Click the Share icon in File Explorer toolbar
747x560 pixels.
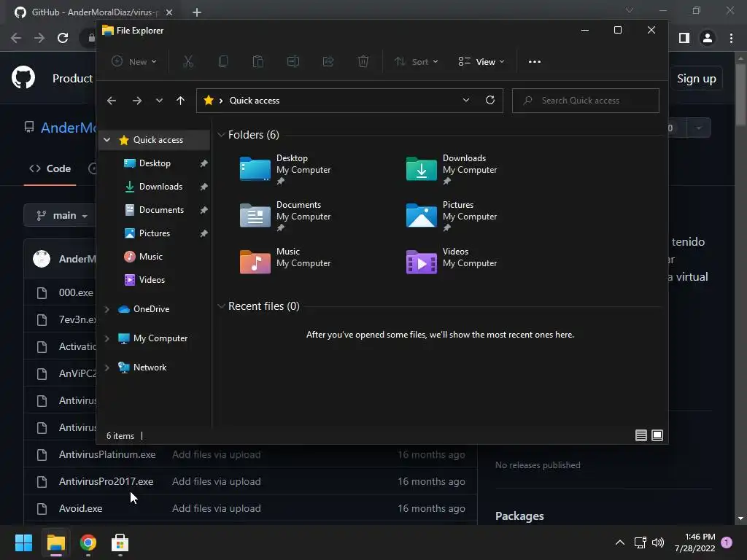click(x=328, y=61)
